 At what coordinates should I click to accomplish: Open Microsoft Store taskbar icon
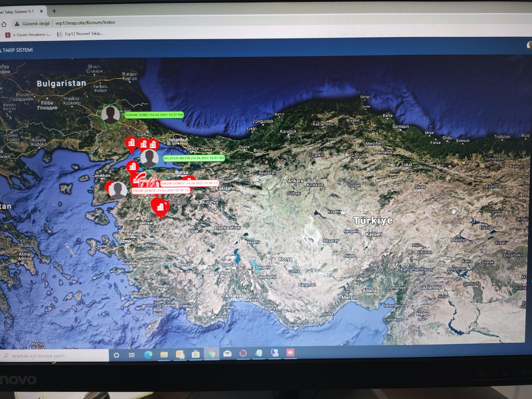[196, 354]
